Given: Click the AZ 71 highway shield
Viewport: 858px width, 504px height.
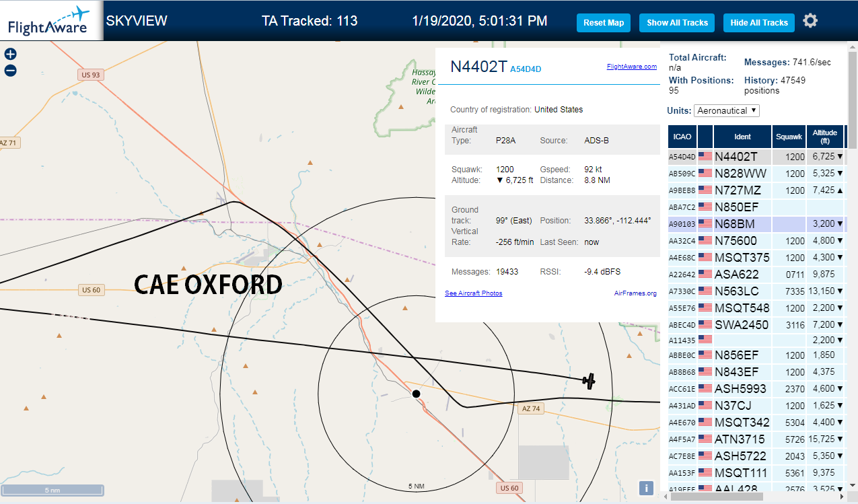Looking at the screenshot, I should [x=9, y=143].
